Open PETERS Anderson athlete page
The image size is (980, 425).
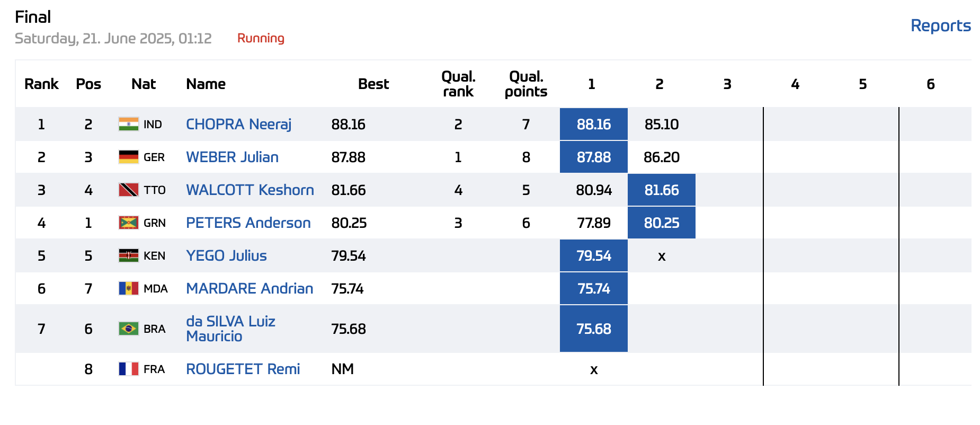pos(248,223)
